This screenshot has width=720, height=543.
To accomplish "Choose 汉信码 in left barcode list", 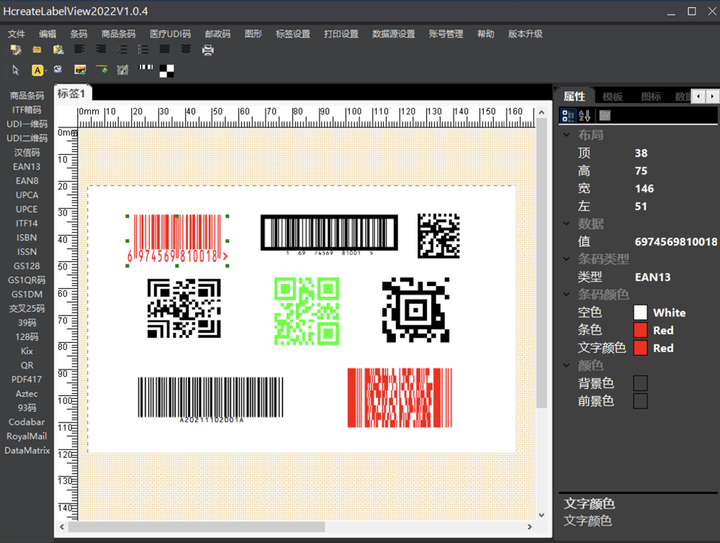I will (27, 152).
